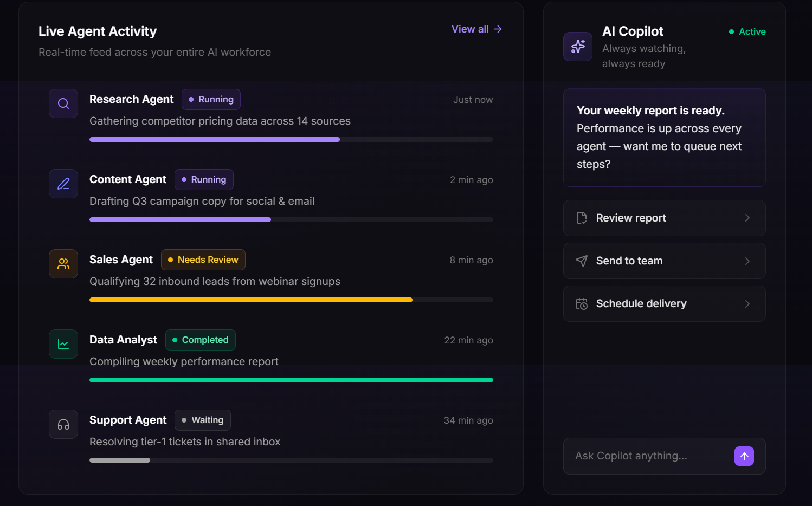Click the "Just now" timestamp

[x=473, y=100]
